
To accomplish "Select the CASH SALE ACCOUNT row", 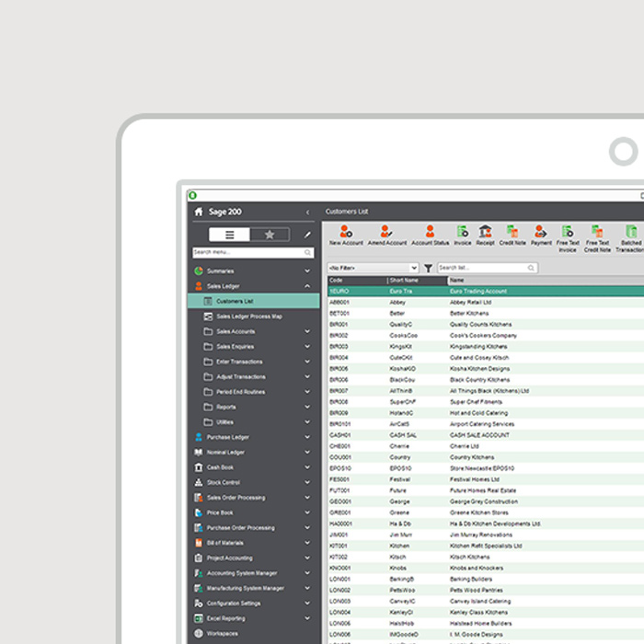I will [x=486, y=435].
